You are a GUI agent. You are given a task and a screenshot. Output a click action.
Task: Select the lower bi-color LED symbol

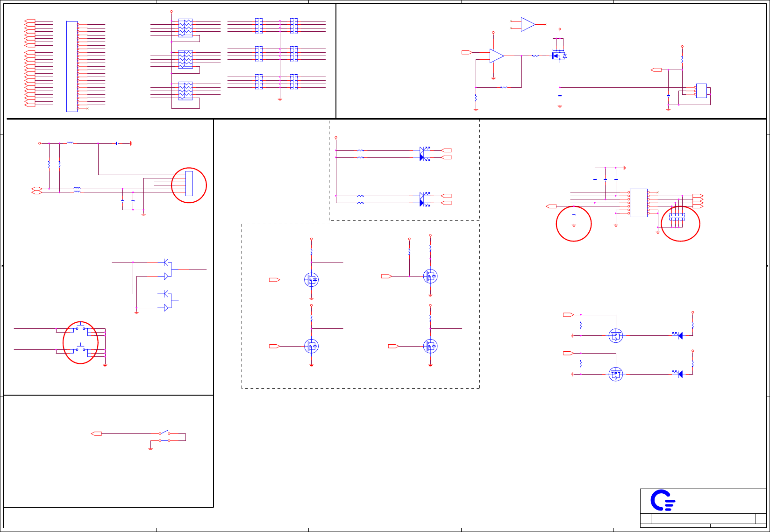[424, 199]
